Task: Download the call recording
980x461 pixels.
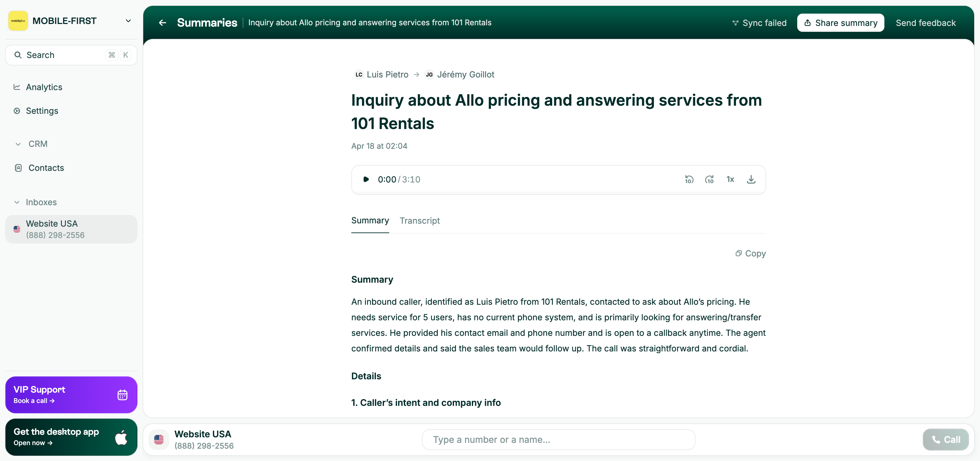Action: pos(751,179)
